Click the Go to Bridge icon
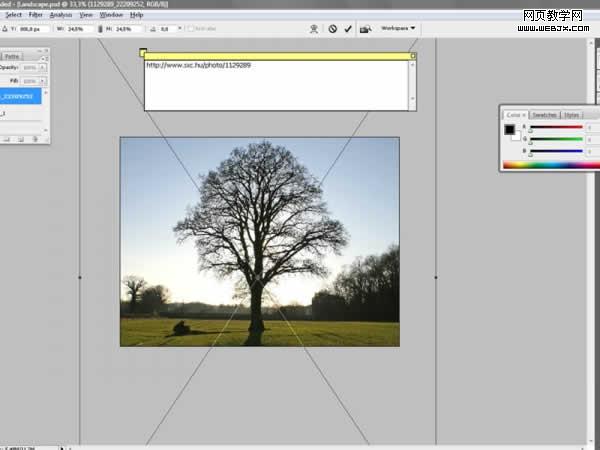 pyautogui.click(x=365, y=29)
